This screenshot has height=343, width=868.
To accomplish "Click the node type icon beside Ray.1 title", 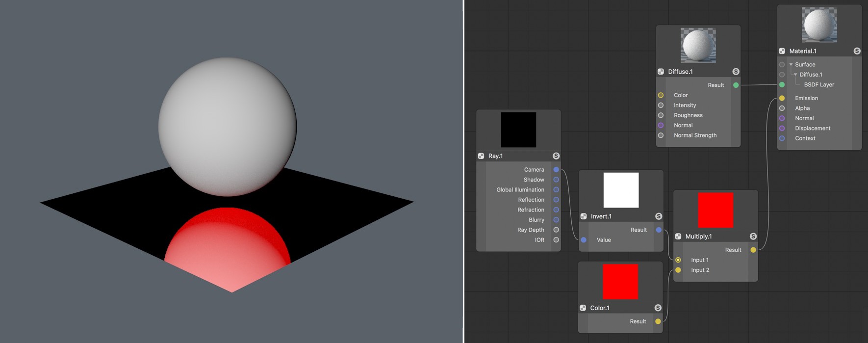I will click(481, 156).
